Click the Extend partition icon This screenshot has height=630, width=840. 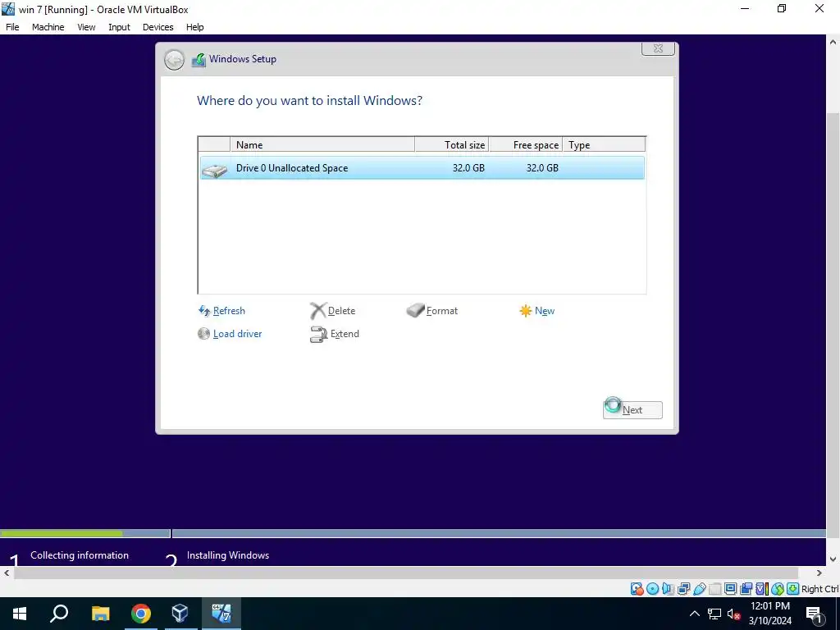(319, 335)
